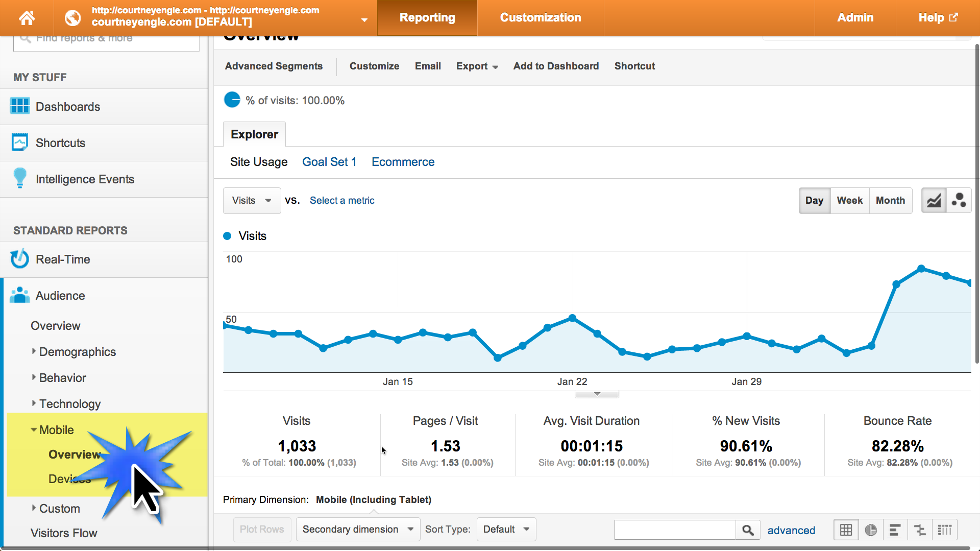Click the Bounce Rate 82.28% value
This screenshot has height=551, width=980.
point(897,446)
